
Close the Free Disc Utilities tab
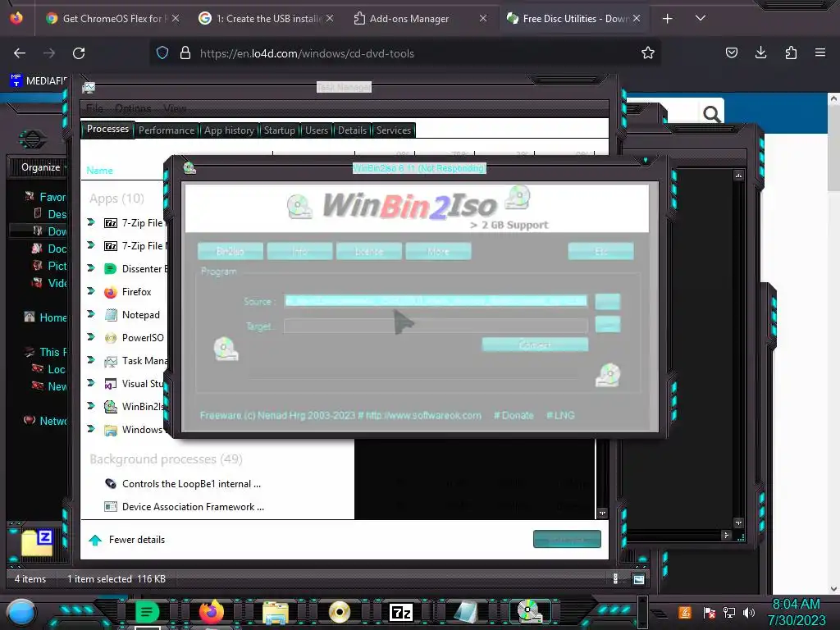click(637, 18)
